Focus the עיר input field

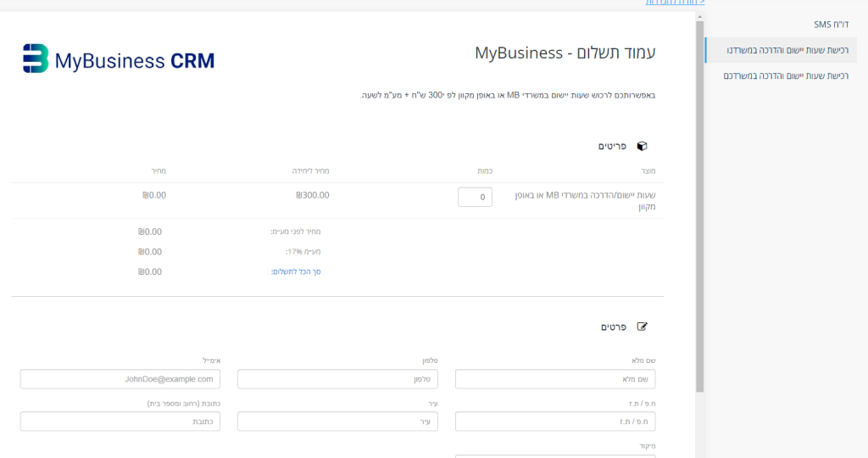(337, 422)
